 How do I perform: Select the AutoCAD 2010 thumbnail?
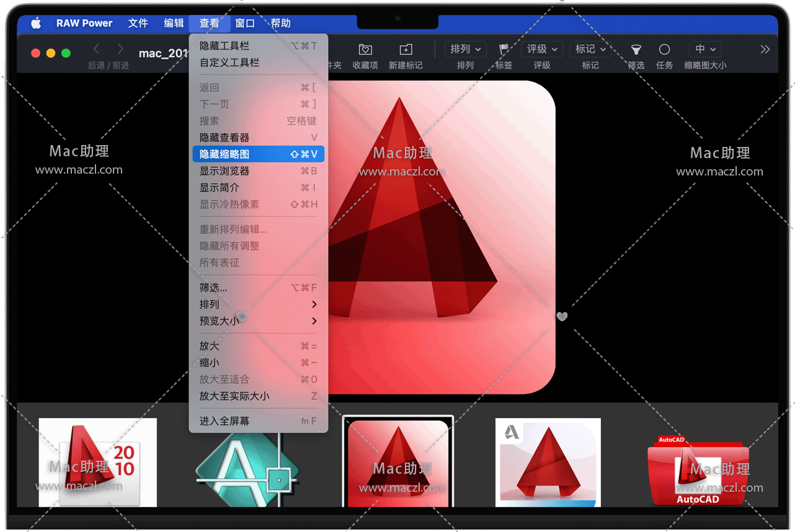[x=97, y=462]
